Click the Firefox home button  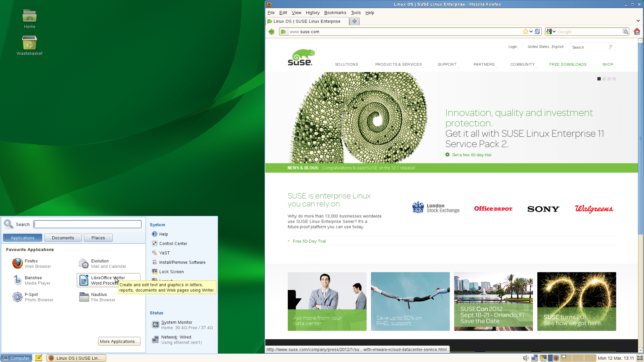pyautogui.click(x=637, y=32)
